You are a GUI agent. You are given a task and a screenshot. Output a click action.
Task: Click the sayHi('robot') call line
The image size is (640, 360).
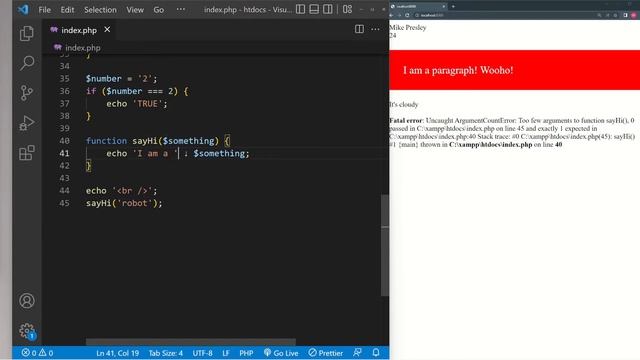click(124, 203)
